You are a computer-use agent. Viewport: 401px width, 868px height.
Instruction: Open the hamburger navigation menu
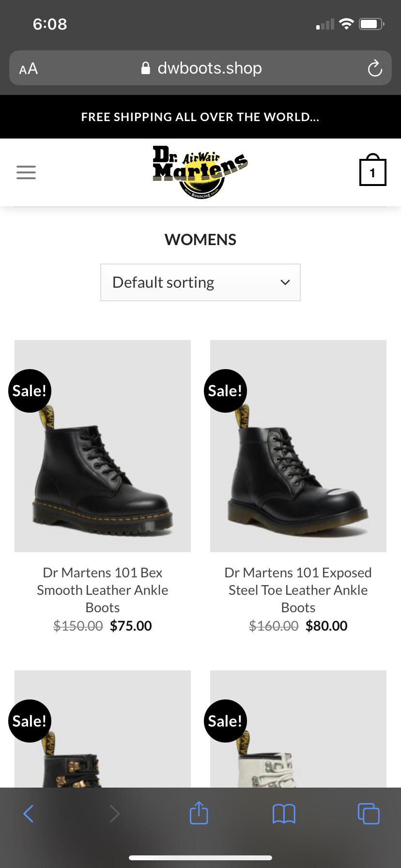[x=26, y=172]
